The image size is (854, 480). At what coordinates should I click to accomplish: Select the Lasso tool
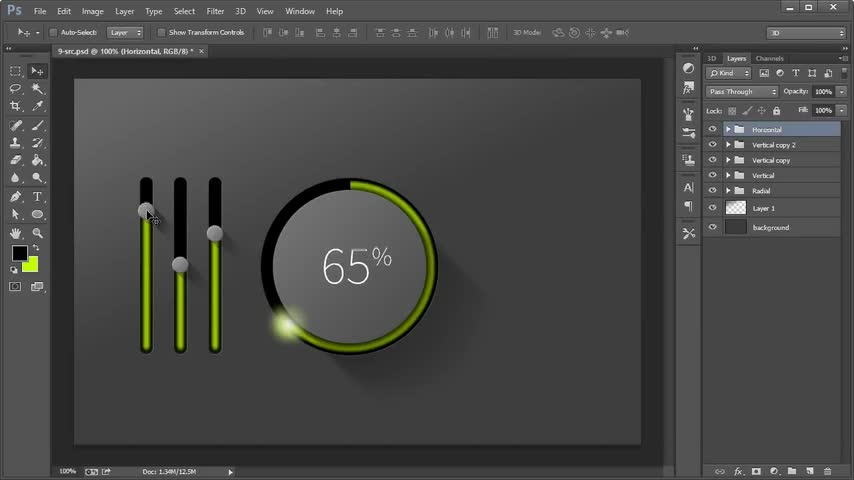click(x=15, y=88)
